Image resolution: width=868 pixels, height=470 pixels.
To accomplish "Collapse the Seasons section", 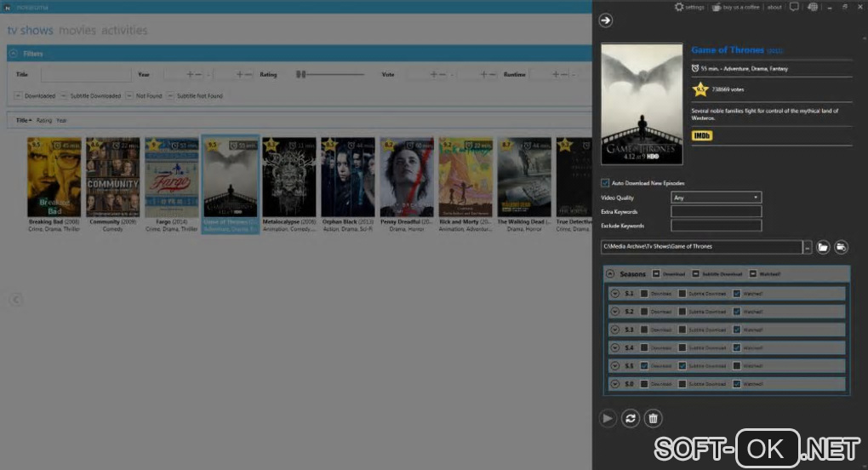I will [x=610, y=273].
